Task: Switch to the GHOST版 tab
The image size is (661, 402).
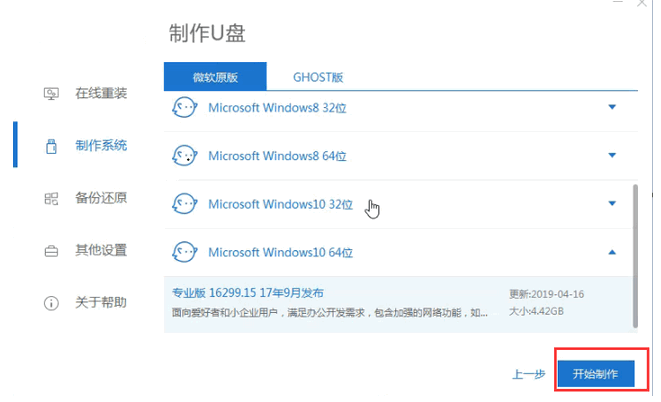Action: point(318,77)
